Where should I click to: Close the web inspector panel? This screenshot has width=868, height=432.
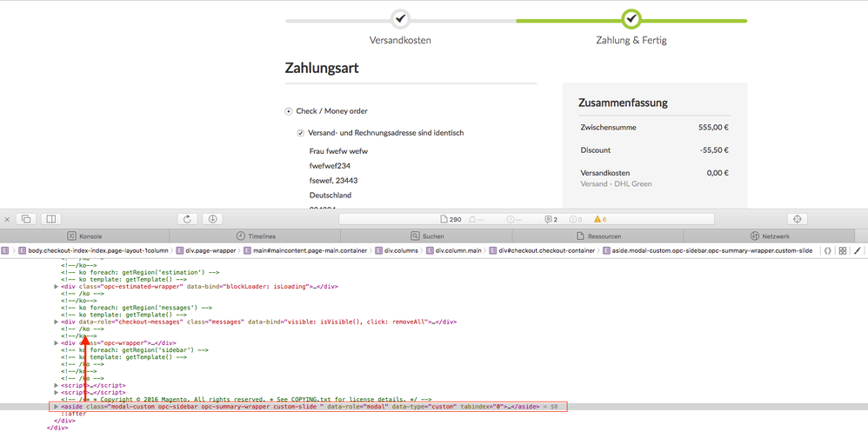pyautogui.click(x=7, y=219)
